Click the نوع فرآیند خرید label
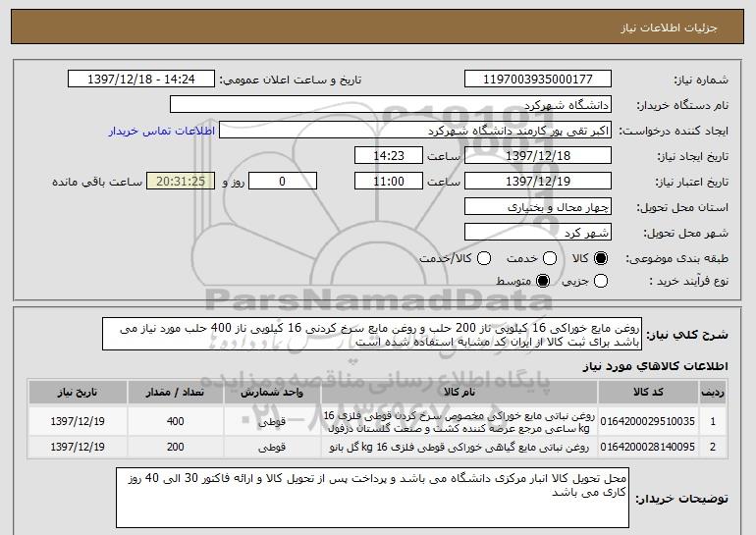This screenshot has width=756, height=535. click(x=688, y=281)
